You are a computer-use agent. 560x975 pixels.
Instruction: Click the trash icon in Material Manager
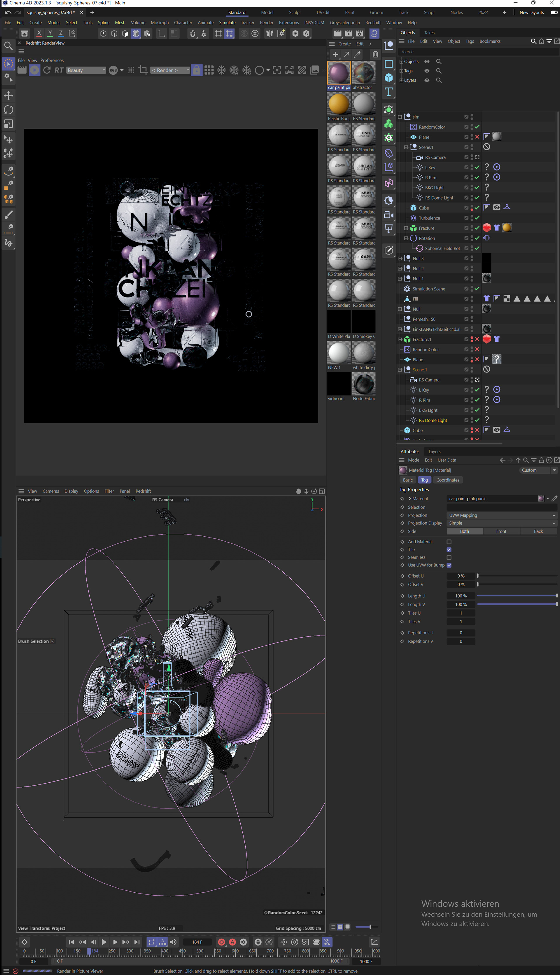click(x=375, y=55)
